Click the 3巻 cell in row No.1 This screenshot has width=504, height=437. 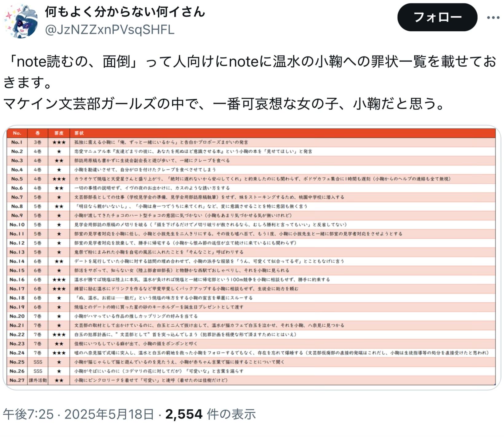tap(37, 142)
